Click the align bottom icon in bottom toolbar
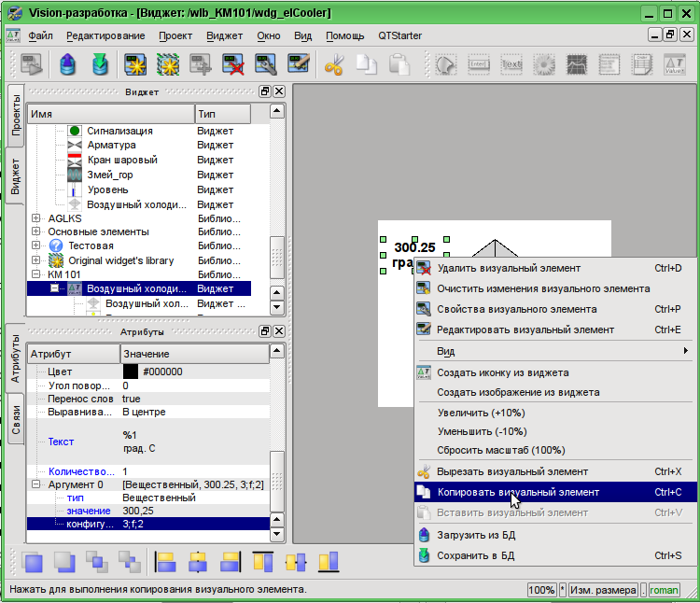The image size is (700, 603). click(328, 562)
